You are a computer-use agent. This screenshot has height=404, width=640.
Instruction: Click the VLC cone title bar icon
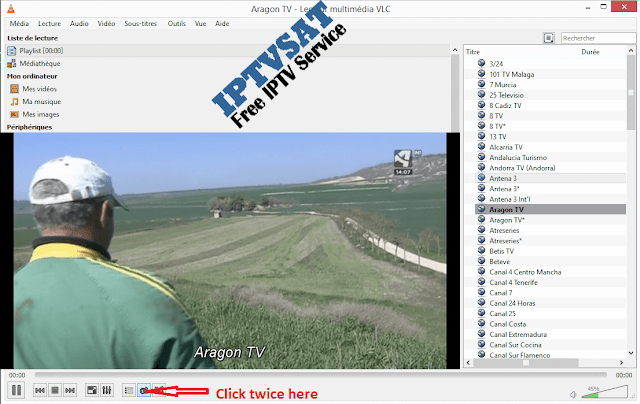click(11, 8)
